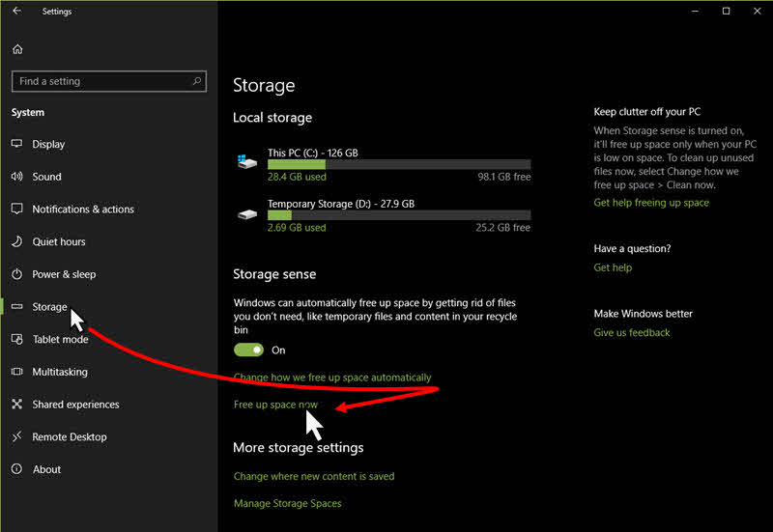Image resolution: width=773 pixels, height=532 pixels.
Task: Click the search magnifier icon
Action: point(197,81)
